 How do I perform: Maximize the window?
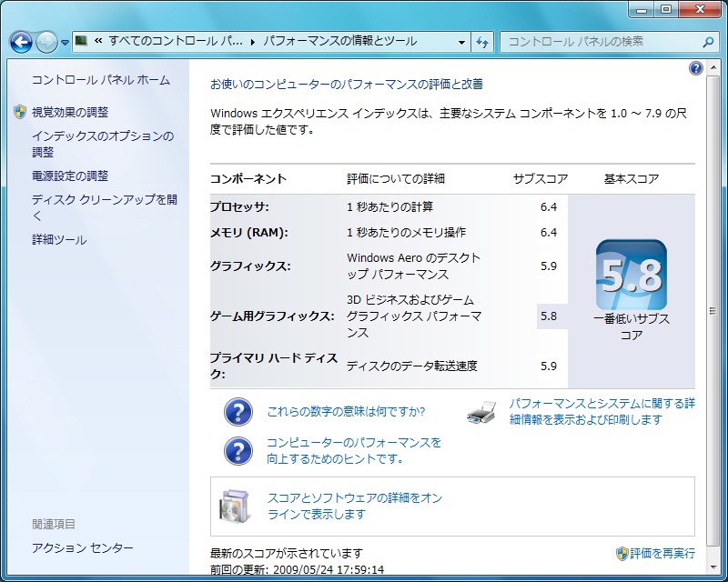click(666, 10)
